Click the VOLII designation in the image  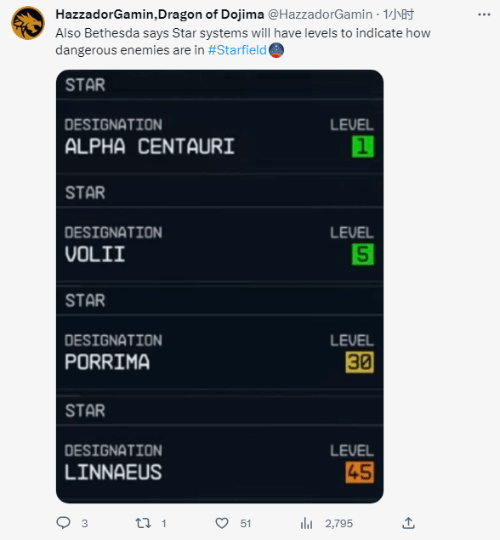[x=95, y=254]
